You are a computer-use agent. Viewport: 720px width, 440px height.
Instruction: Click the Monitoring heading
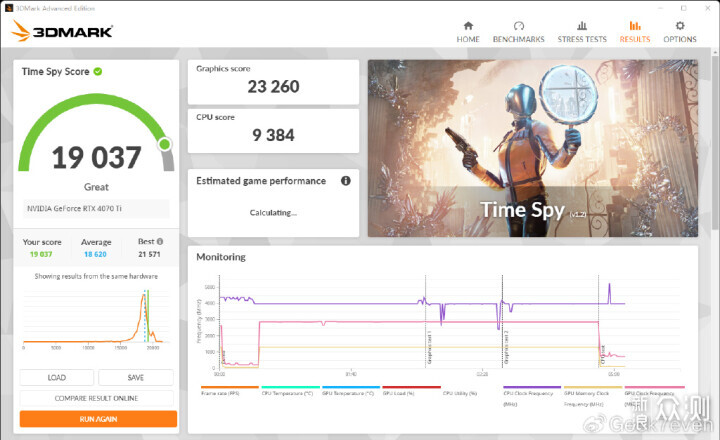tap(221, 257)
